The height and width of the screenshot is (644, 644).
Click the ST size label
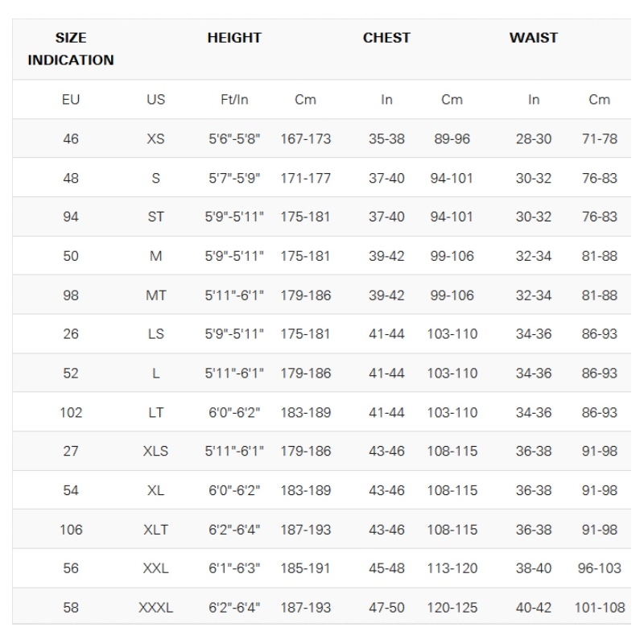[x=156, y=217]
